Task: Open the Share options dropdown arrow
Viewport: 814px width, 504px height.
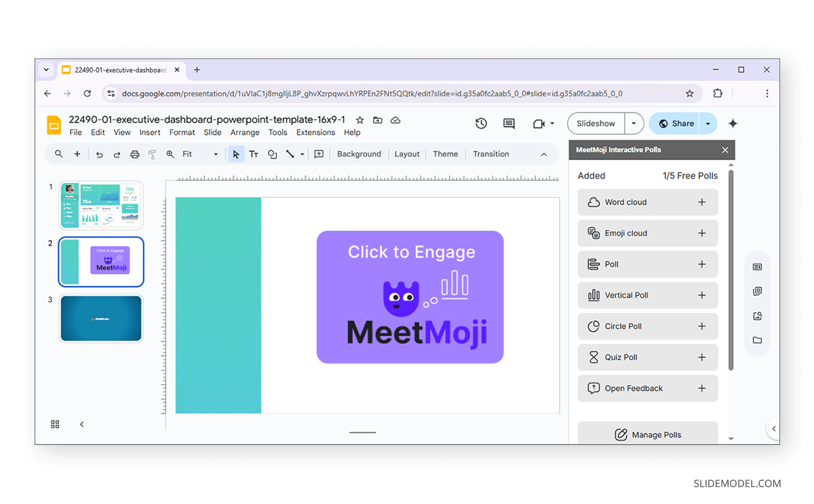Action: pos(708,123)
